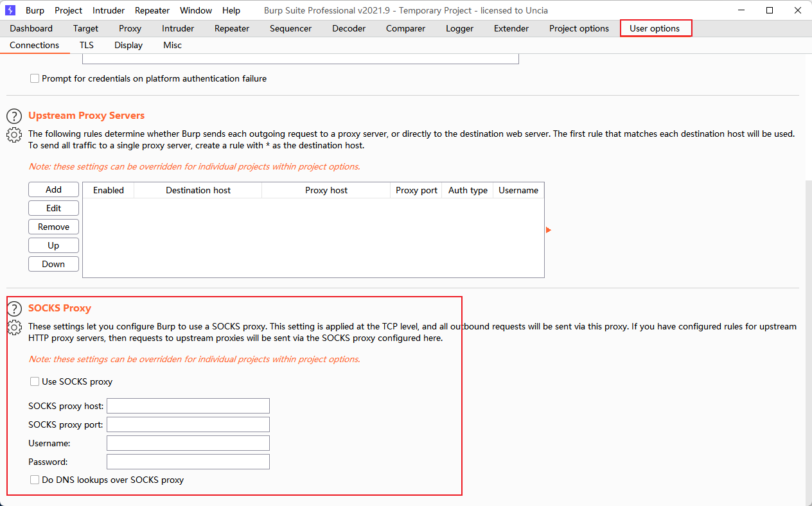Tick the Use SOCKS proxy checkbox
812x506 pixels.
pos(35,381)
